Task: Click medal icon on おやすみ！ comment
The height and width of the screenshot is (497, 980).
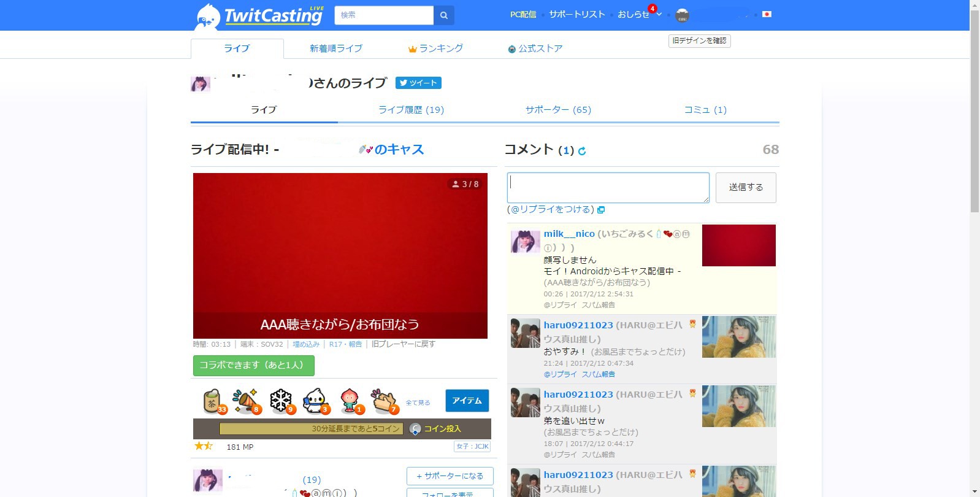Action: (692, 324)
